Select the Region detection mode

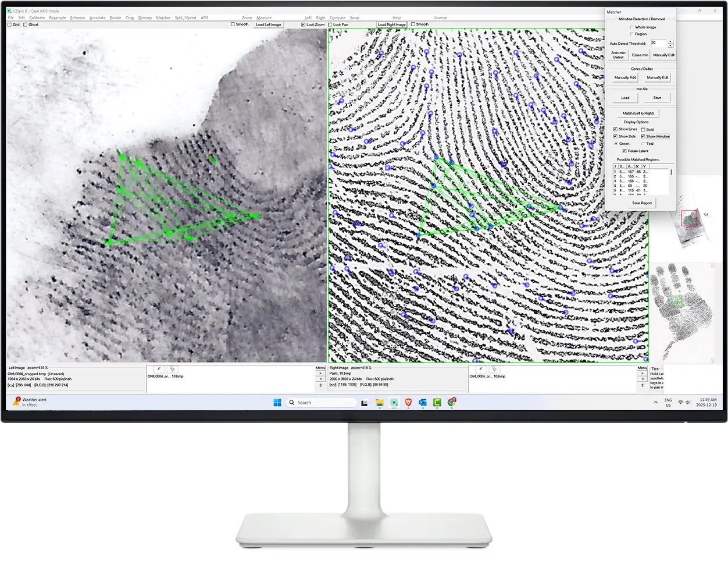pyautogui.click(x=632, y=34)
